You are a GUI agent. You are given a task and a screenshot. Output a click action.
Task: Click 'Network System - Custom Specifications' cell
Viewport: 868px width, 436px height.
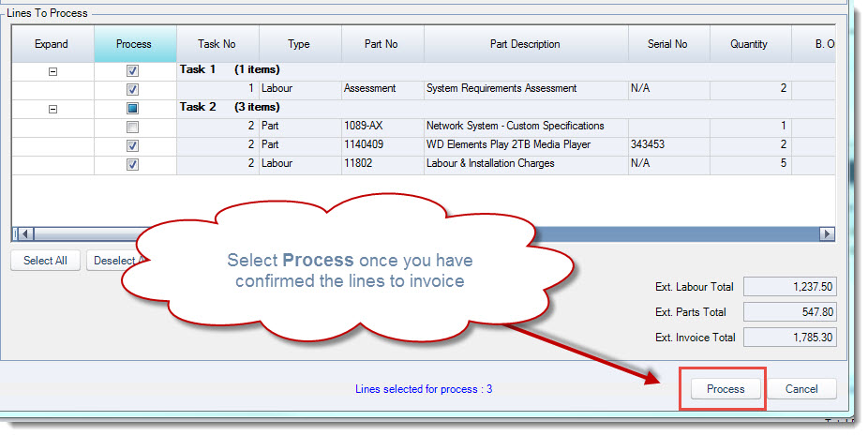tap(526, 126)
